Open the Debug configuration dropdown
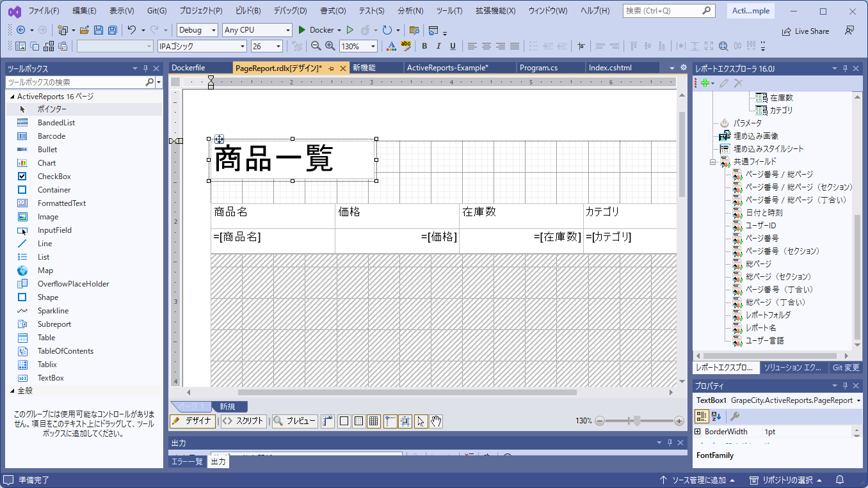Screen dimensions: 868x488 198,30
